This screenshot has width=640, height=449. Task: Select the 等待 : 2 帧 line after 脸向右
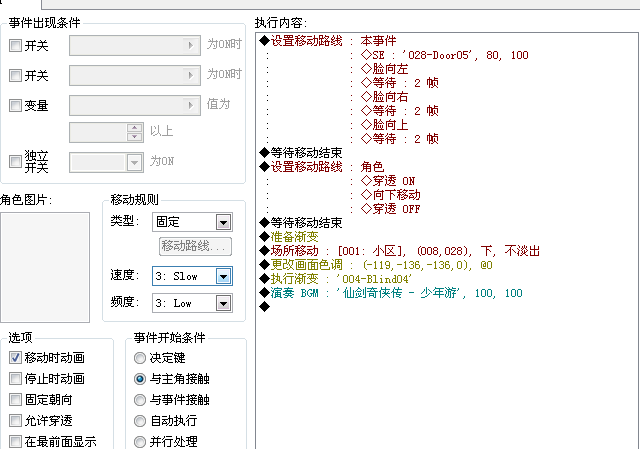(x=400, y=111)
